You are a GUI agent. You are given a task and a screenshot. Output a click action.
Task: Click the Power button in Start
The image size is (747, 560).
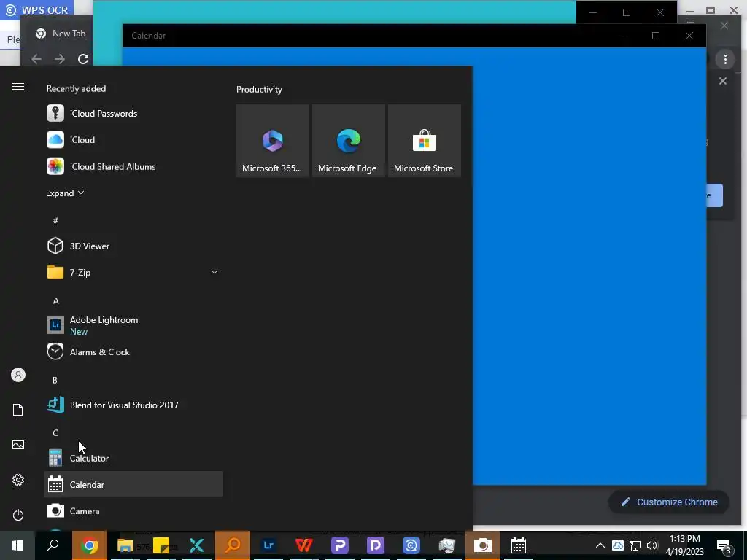18,515
